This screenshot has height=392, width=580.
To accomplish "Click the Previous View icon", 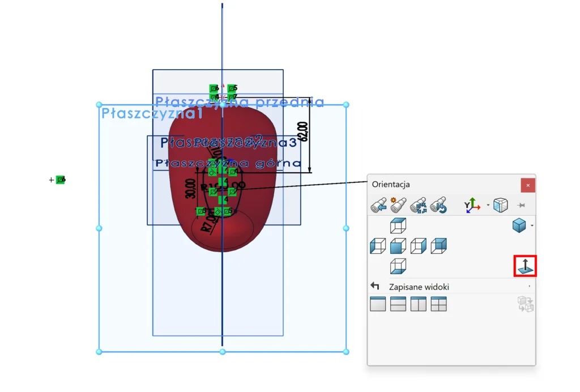I will (378, 205).
